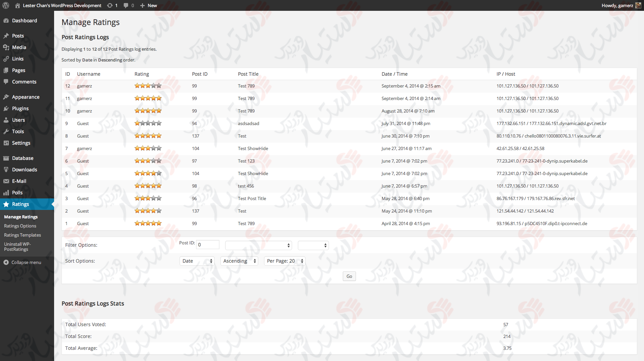The width and height of the screenshot is (644, 361).
Task: Open the Dashboard from the sidebar
Action: click(x=24, y=21)
